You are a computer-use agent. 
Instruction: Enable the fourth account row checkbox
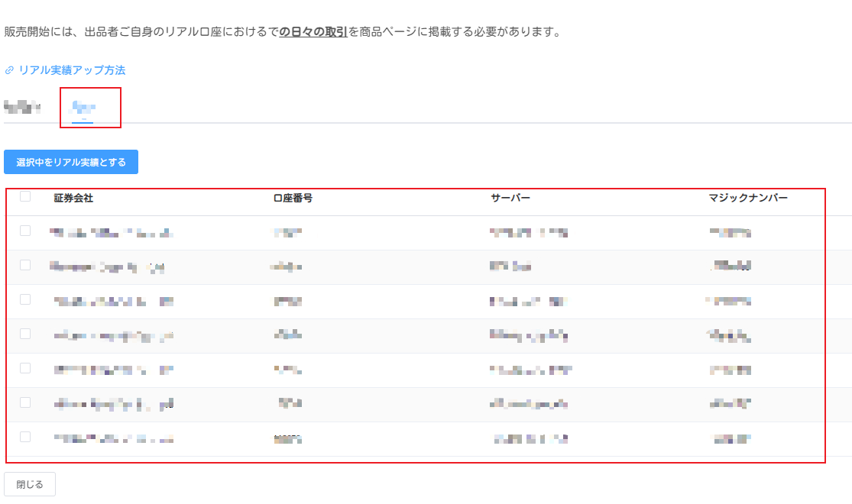click(x=25, y=334)
